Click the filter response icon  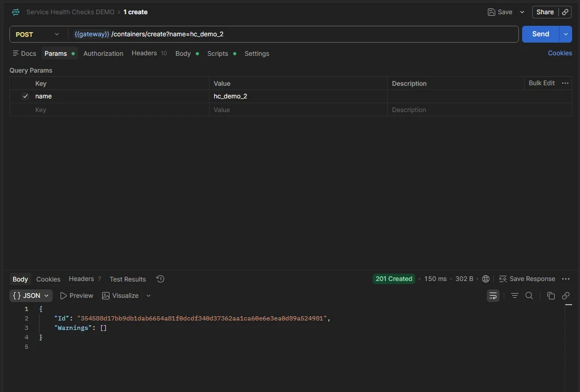[x=515, y=296]
